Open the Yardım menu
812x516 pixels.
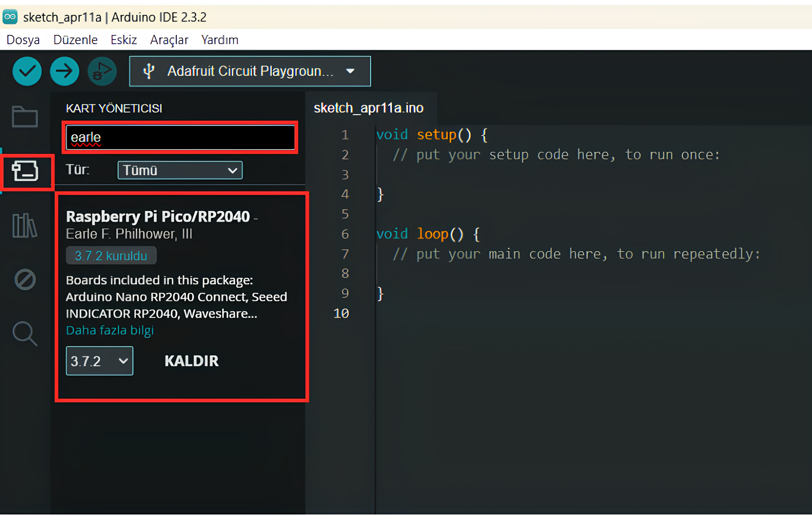[x=220, y=40]
